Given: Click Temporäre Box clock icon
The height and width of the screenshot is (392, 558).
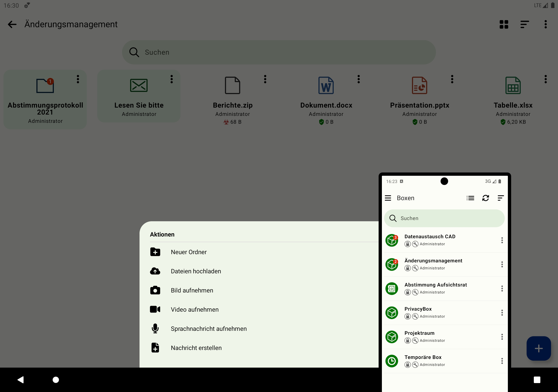Looking at the screenshot, I should (x=392, y=361).
